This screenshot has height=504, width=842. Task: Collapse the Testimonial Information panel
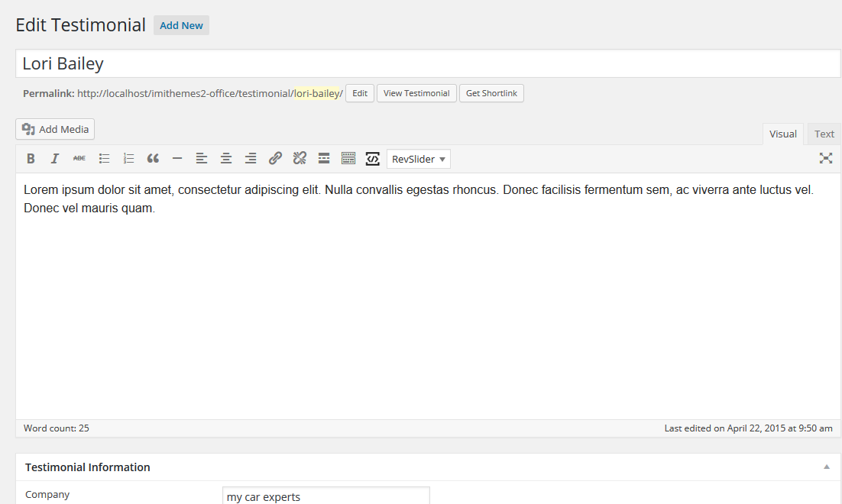(827, 467)
